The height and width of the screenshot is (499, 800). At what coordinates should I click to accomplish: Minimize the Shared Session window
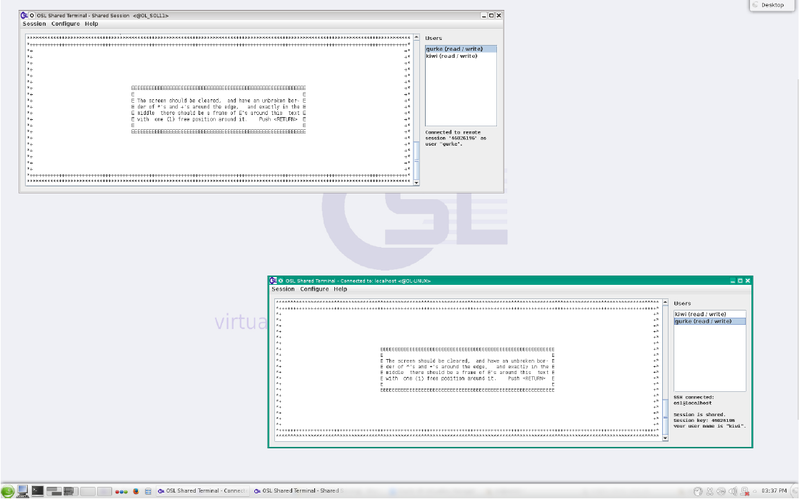tap(484, 15)
